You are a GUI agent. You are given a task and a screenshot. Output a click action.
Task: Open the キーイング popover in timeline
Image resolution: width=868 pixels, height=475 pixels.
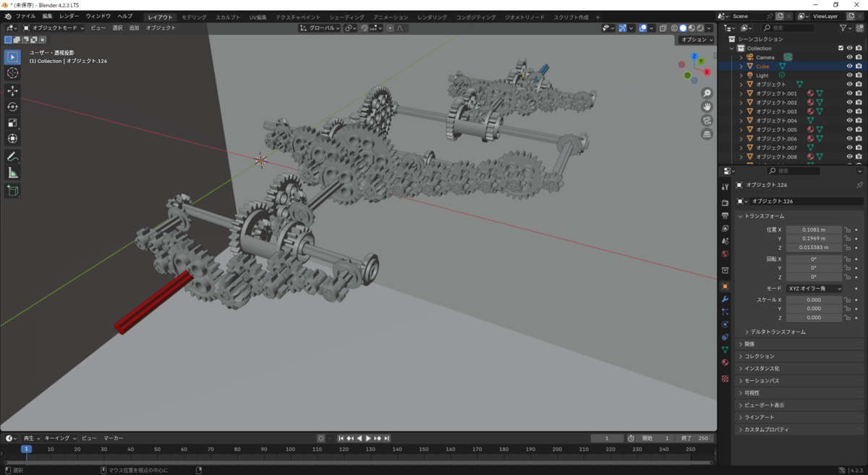[59, 438]
